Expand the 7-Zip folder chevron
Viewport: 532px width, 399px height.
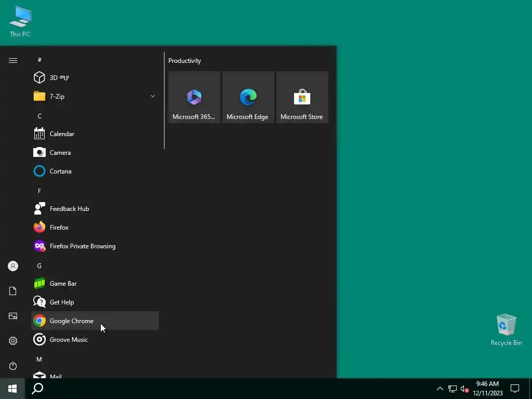click(153, 96)
